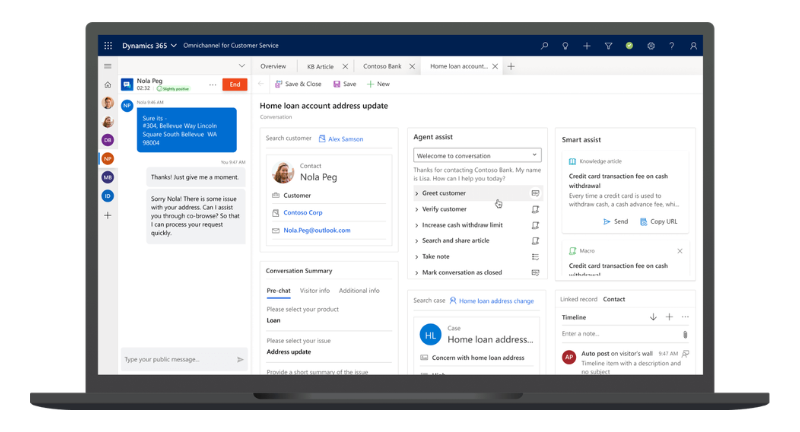Expand the Take note step
Image resolution: width=800 pixels, height=432 pixels.
[417, 257]
